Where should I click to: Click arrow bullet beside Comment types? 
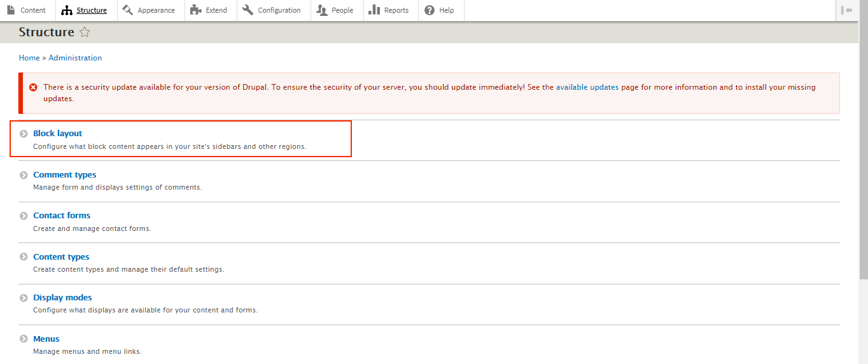[24, 175]
